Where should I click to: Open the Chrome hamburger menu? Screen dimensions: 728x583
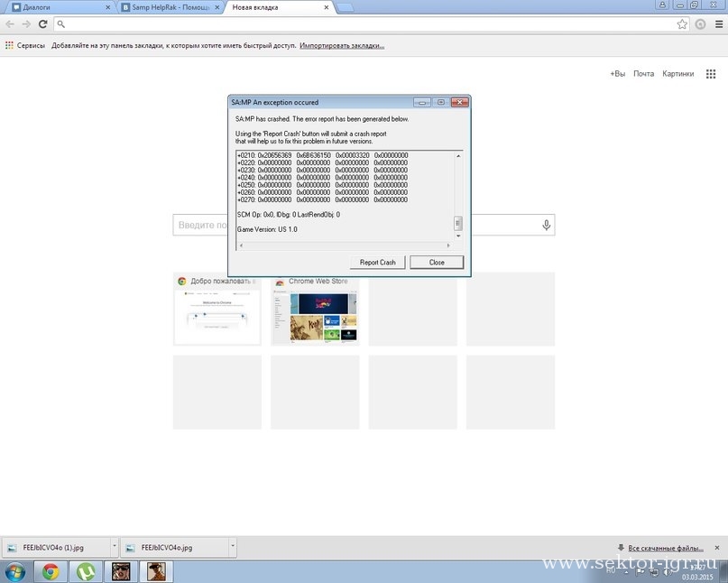coord(719,24)
